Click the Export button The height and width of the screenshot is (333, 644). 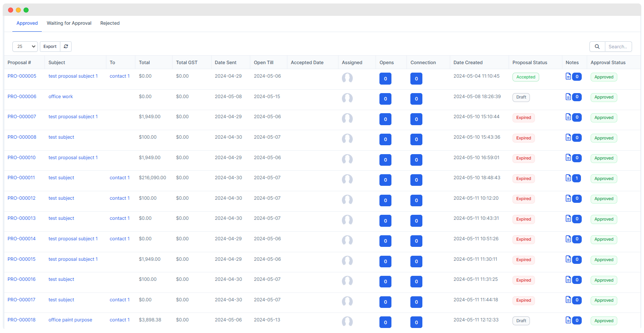coord(50,46)
